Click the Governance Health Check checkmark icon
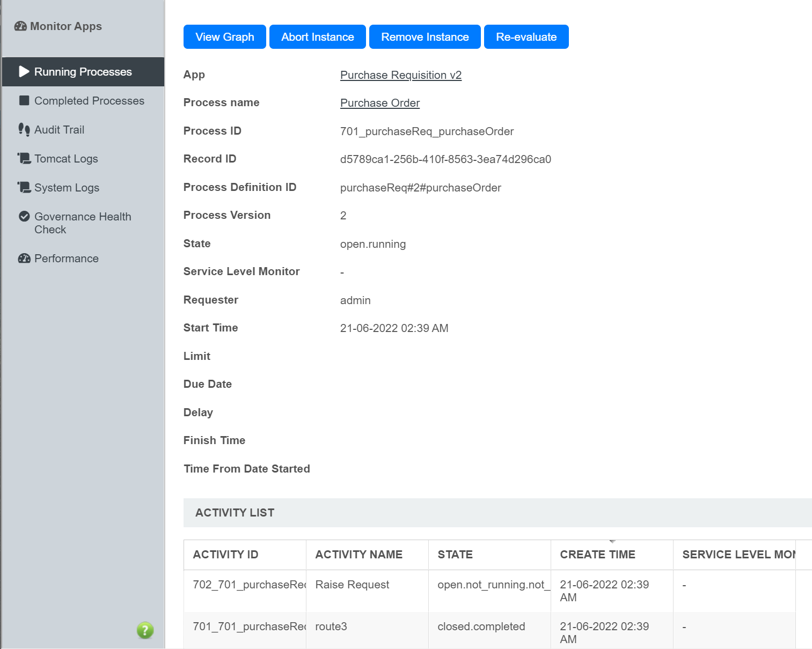 (24, 217)
